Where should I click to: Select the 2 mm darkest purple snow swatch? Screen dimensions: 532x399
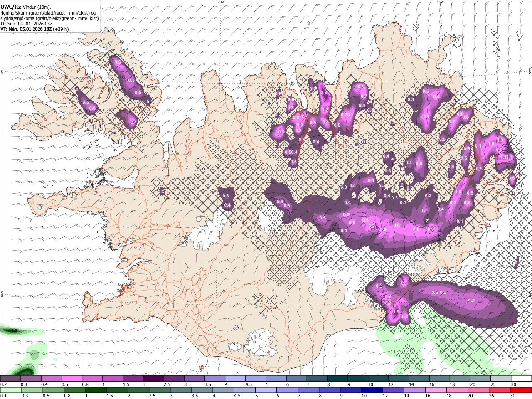point(153,379)
